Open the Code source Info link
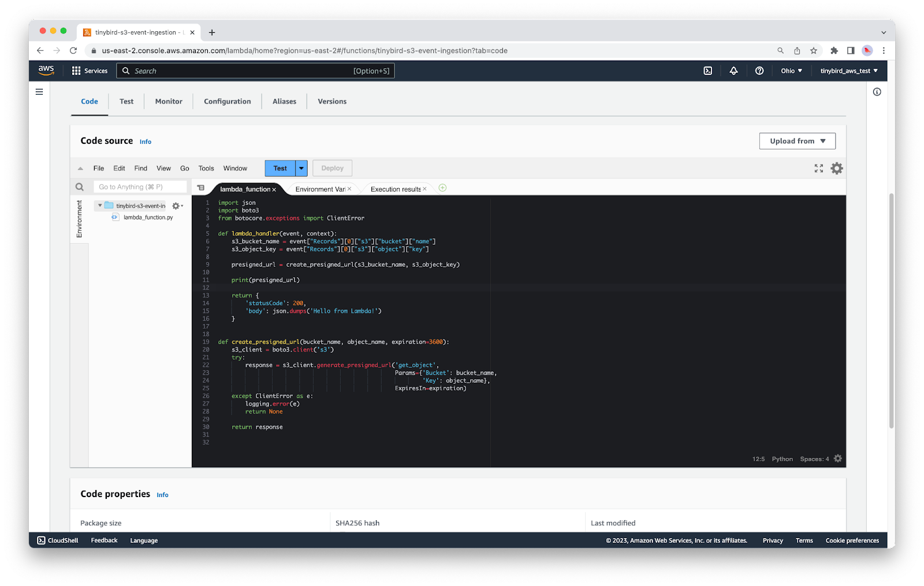 point(146,142)
